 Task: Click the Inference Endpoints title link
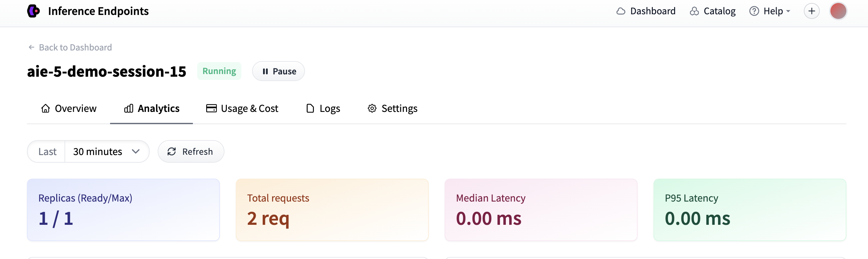pos(98,11)
